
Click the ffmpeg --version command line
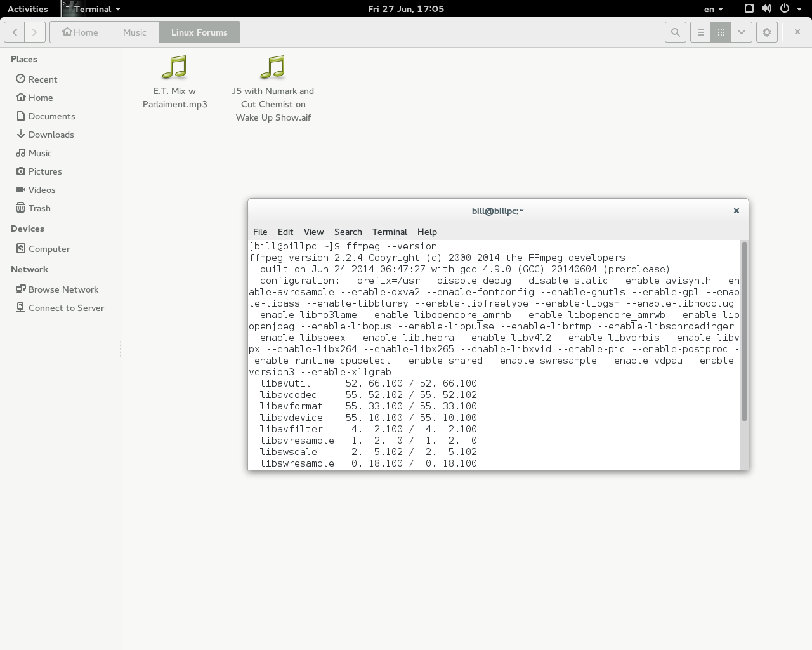343,246
